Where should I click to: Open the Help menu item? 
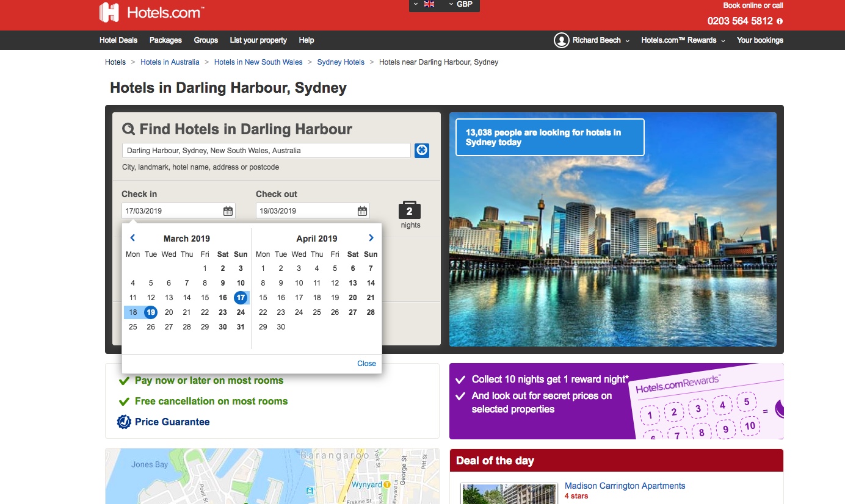click(x=306, y=40)
